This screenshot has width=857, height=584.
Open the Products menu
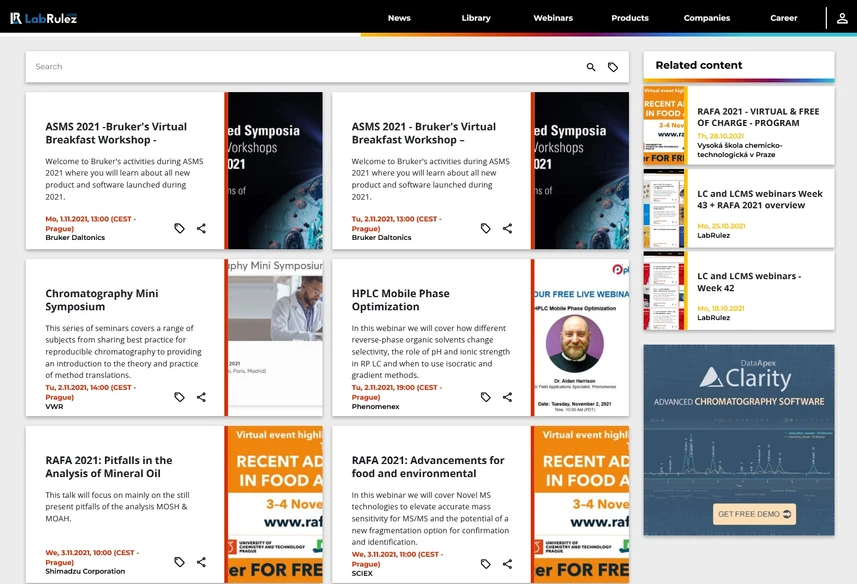[630, 18]
